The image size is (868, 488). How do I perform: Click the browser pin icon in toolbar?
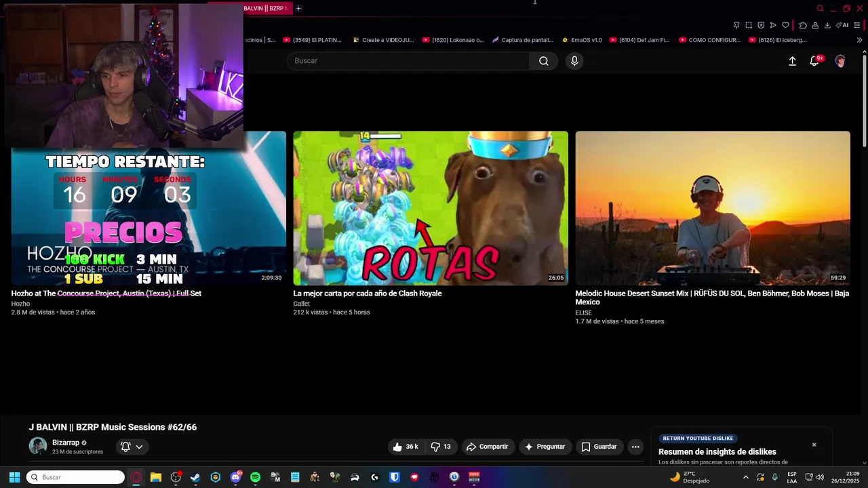coord(736,25)
